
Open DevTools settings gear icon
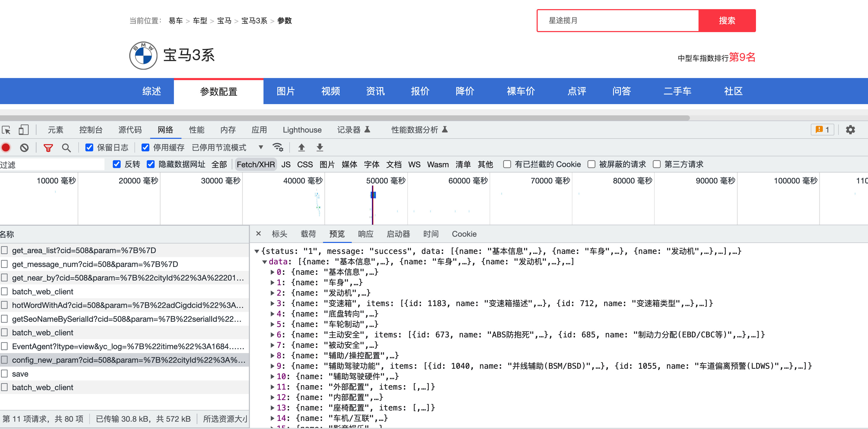tap(850, 130)
